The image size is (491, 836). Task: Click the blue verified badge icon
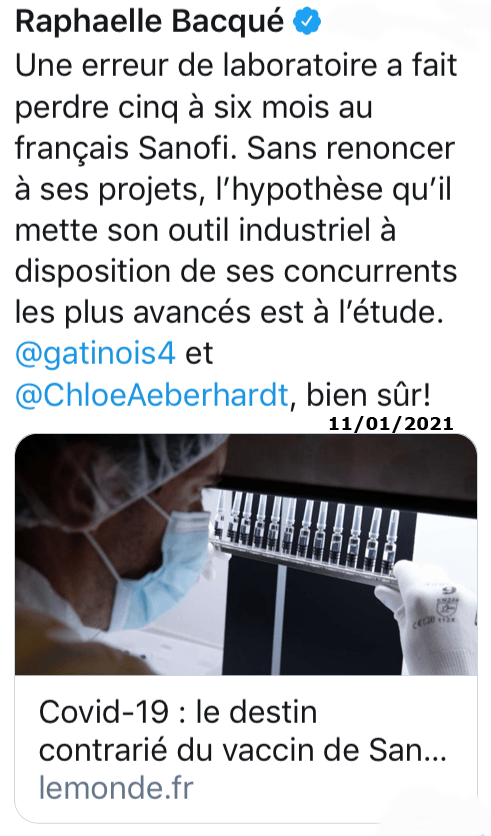pos(308,22)
